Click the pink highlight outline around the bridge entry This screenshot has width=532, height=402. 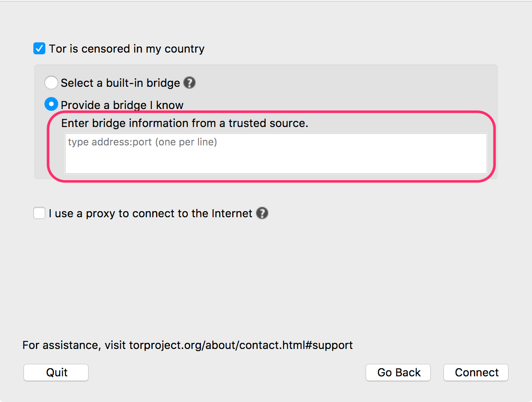tap(495, 145)
